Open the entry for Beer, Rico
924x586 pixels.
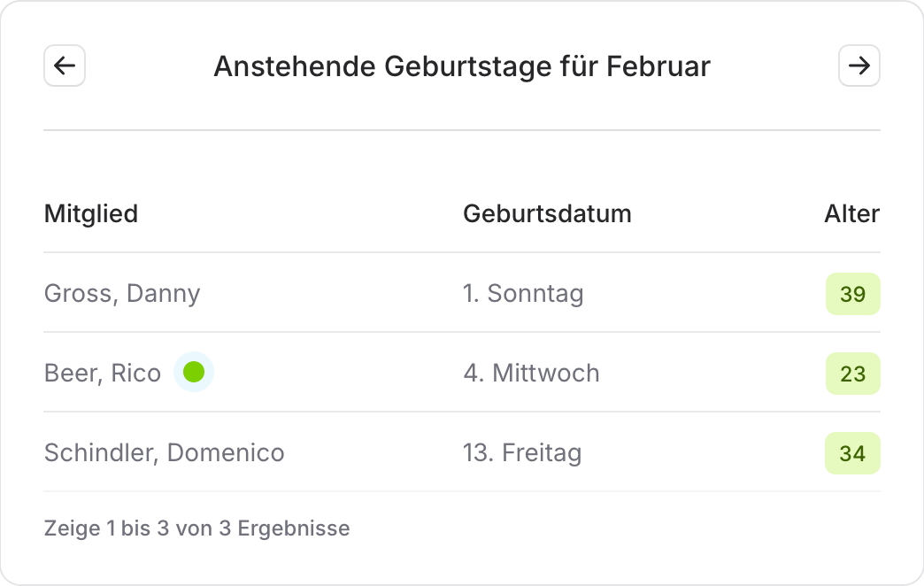click(x=102, y=373)
